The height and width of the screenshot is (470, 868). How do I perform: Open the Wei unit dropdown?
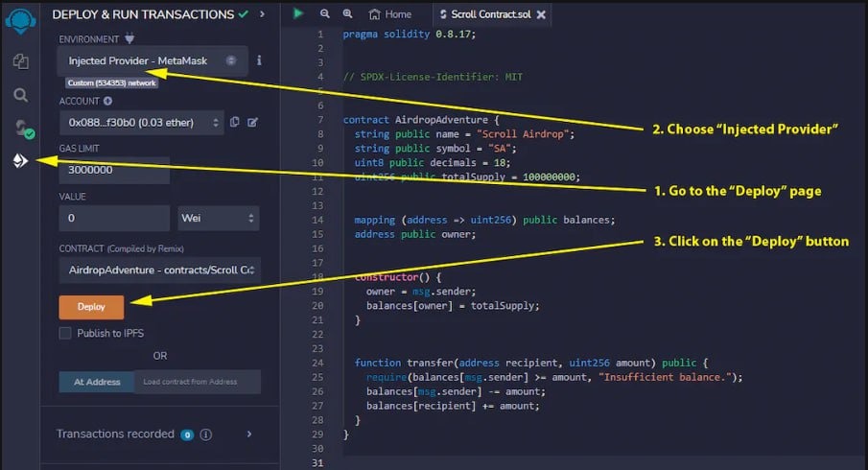point(218,218)
